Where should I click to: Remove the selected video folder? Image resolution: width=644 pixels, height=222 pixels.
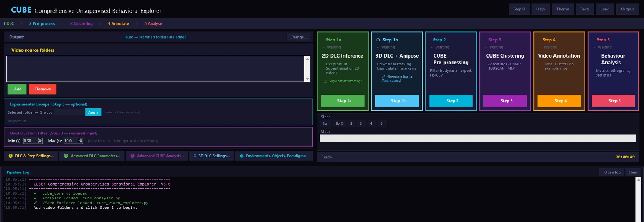(43, 89)
